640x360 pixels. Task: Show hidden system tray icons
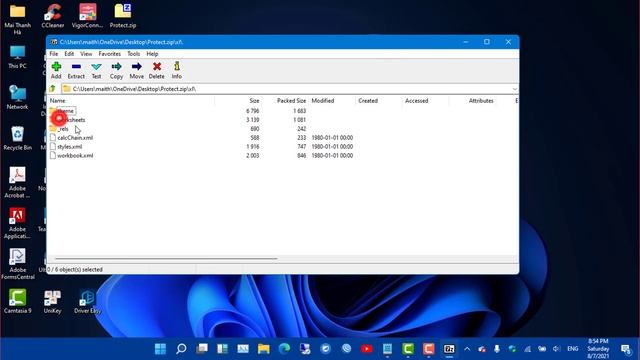click(x=467, y=349)
